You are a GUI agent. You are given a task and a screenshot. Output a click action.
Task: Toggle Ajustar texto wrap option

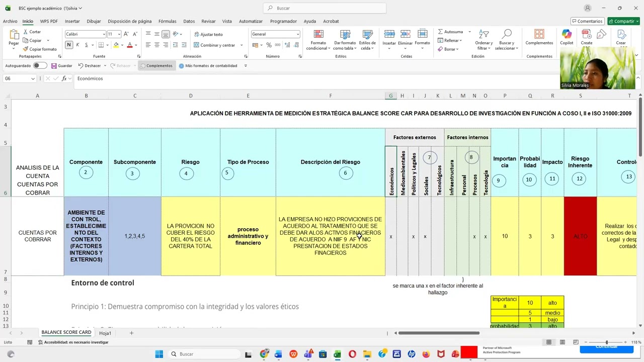tap(208, 34)
